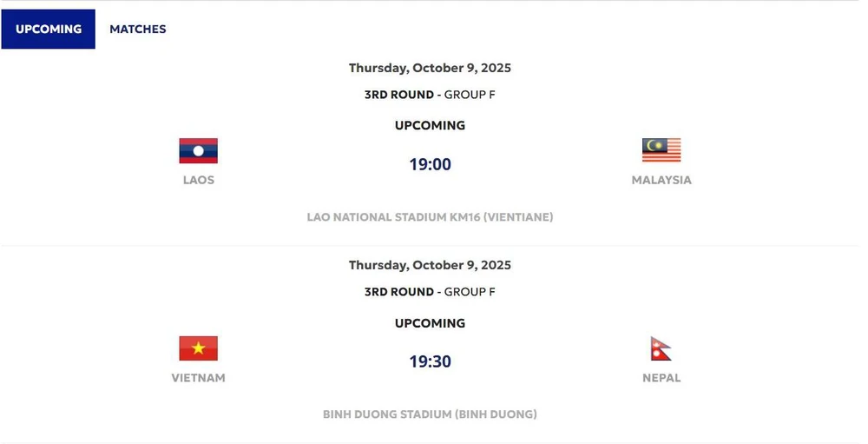Viewport: 868px width, 444px height.
Task: Click the Laos flag icon
Action: pos(198,150)
